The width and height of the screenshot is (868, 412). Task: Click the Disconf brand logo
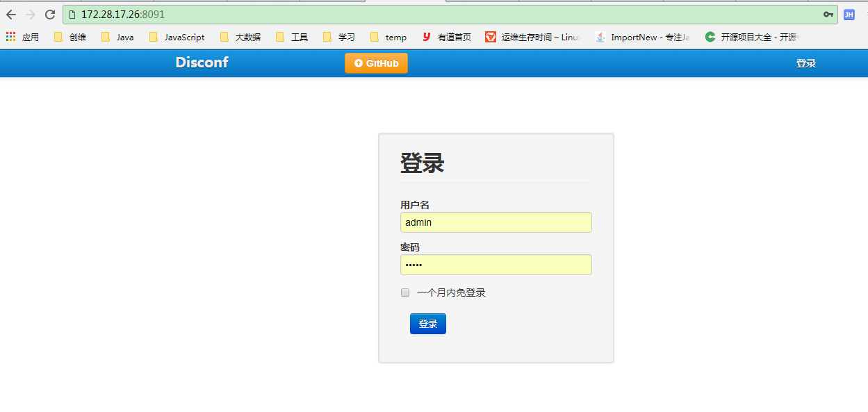coord(202,63)
